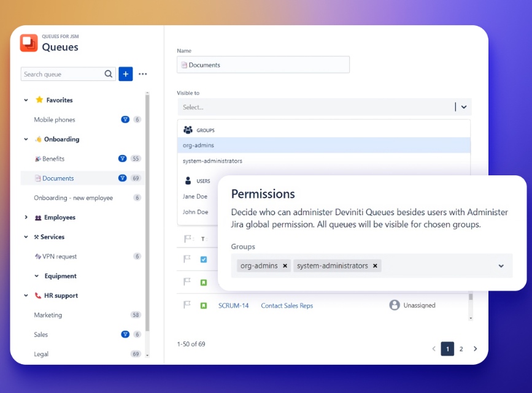The height and width of the screenshot is (393, 532).
Task: Click the green task type icon on SCRUM-14
Action: pos(203,304)
